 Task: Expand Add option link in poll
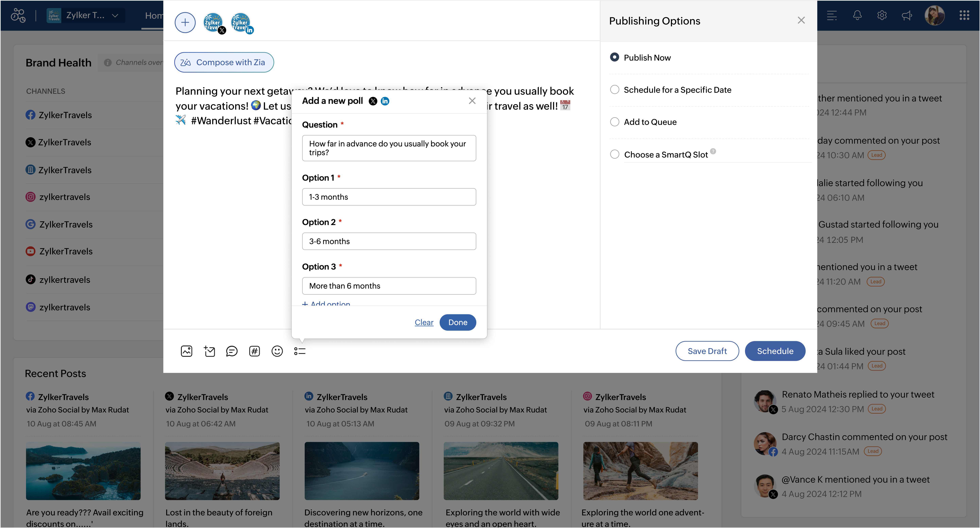tap(326, 304)
